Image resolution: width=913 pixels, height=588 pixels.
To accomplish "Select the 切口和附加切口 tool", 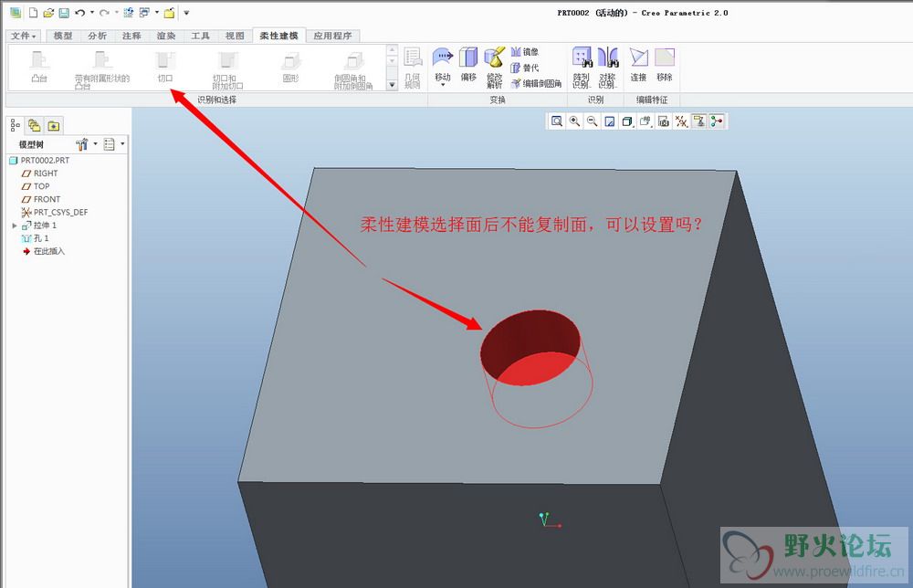I will [227, 70].
